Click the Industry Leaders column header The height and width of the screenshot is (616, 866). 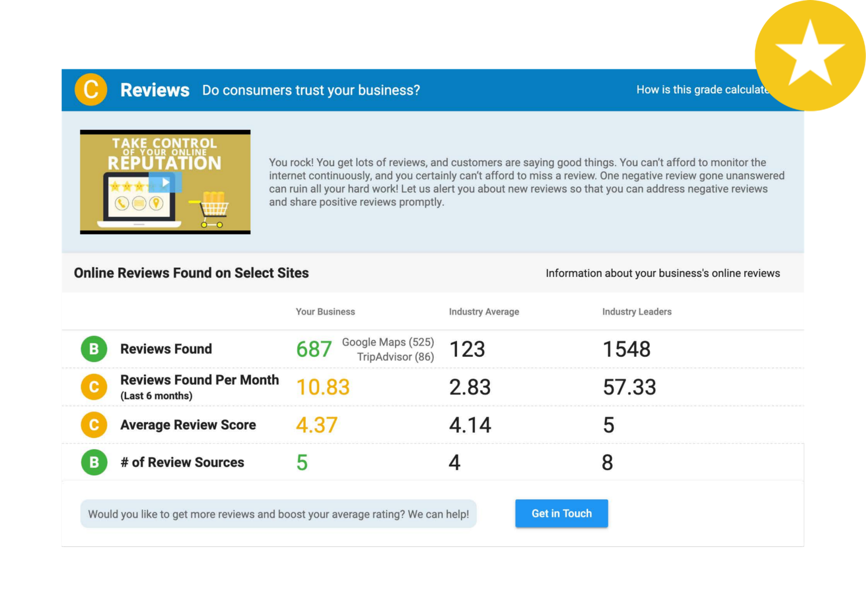click(x=637, y=312)
